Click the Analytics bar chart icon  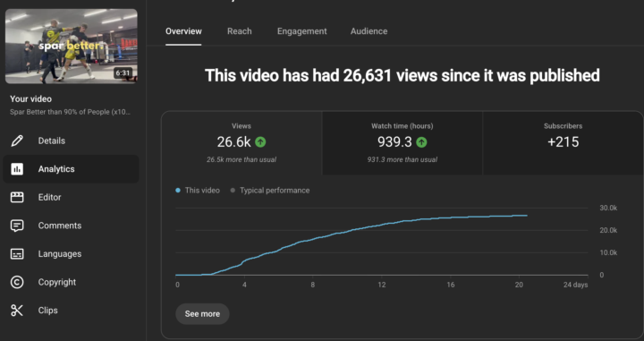click(17, 169)
